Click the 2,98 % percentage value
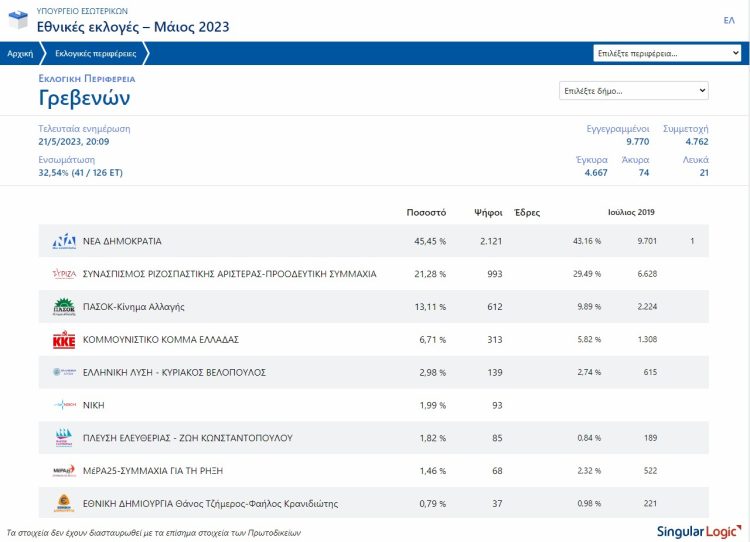Viewport: 750px width, 542px height. click(432, 372)
